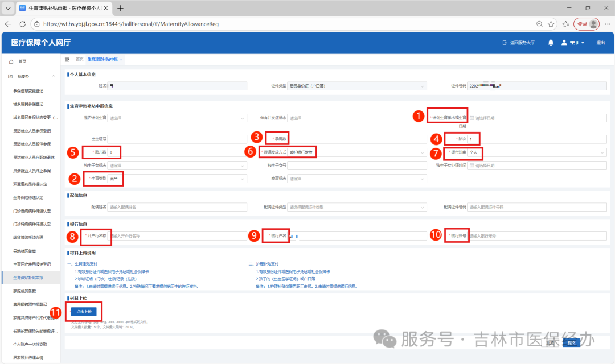Close the browser tab 生育津贴补贴申报
615x364 pixels.
point(106,8)
